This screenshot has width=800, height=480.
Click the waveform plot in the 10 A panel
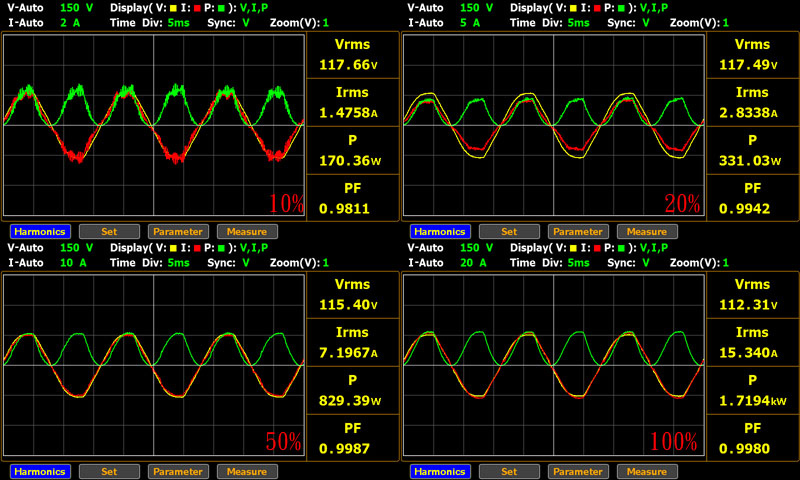[x=154, y=365]
